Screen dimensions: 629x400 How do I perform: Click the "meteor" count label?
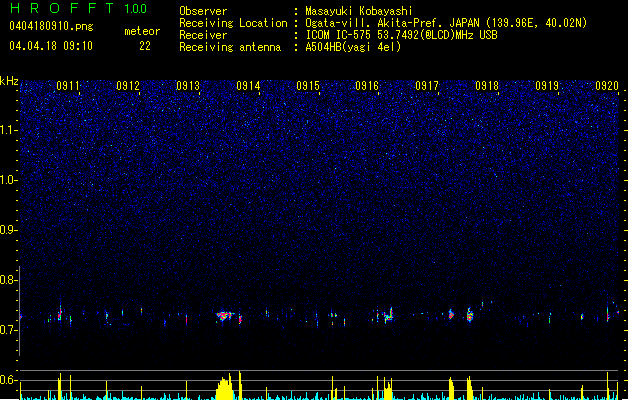click(142, 31)
